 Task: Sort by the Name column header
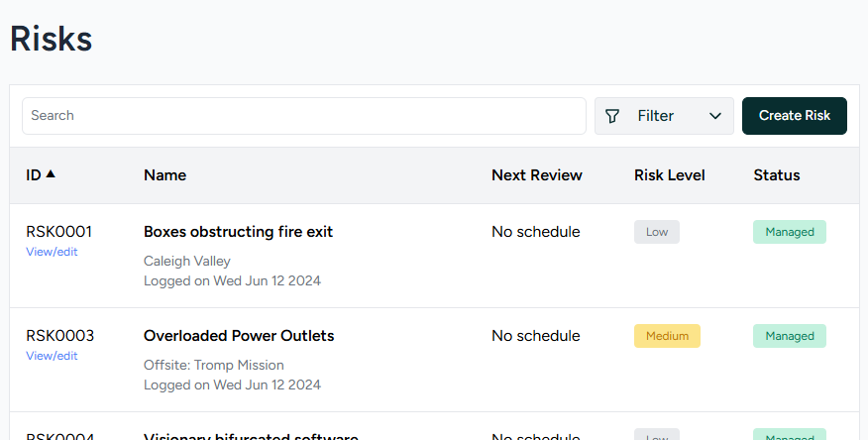tap(164, 175)
